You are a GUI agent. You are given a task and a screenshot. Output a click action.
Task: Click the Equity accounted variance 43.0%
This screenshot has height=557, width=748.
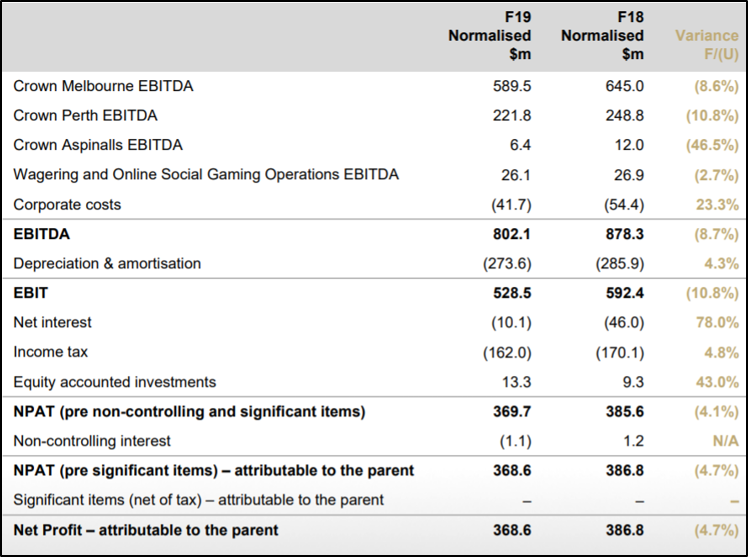point(717,382)
